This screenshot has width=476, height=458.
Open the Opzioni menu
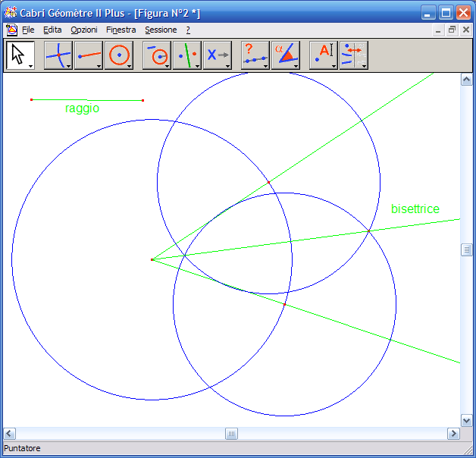[x=84, y=30]
